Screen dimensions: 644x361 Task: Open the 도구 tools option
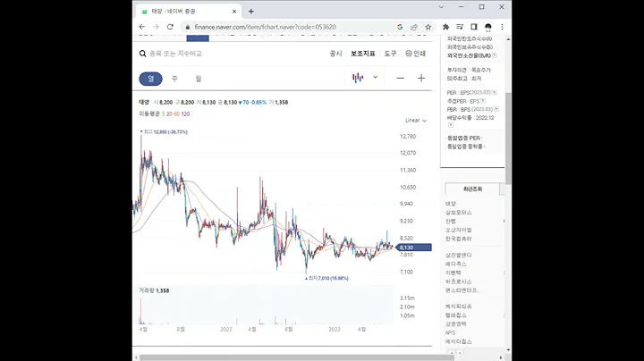click(x=390, y=54)
